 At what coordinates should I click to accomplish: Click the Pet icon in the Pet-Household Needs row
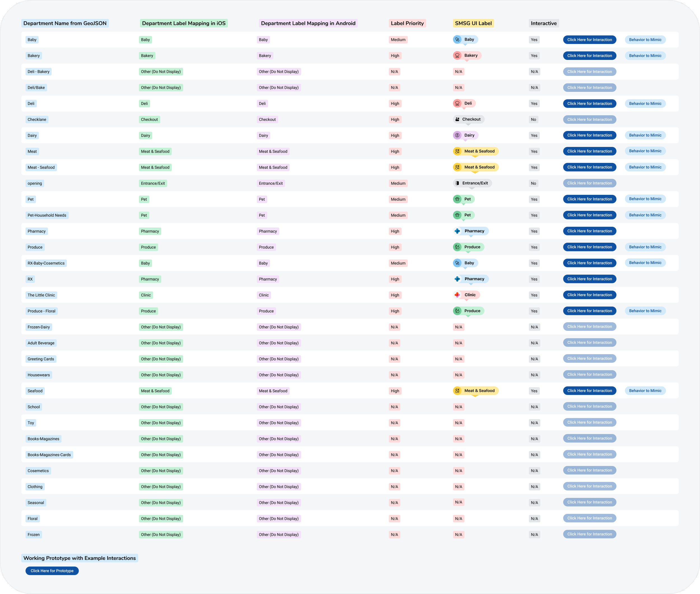coord(457,215)
